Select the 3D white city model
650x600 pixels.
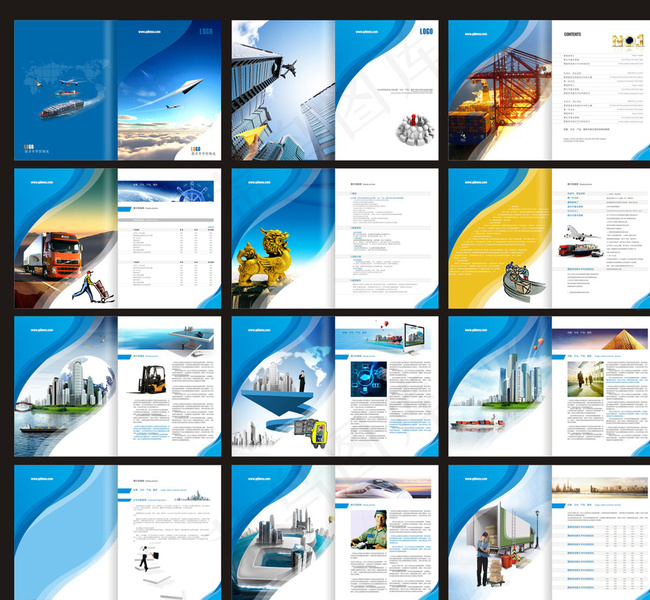282,547
